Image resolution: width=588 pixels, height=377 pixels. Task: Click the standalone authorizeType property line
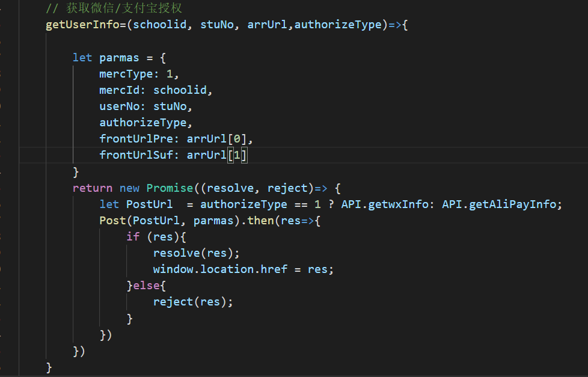coord(145,123)
